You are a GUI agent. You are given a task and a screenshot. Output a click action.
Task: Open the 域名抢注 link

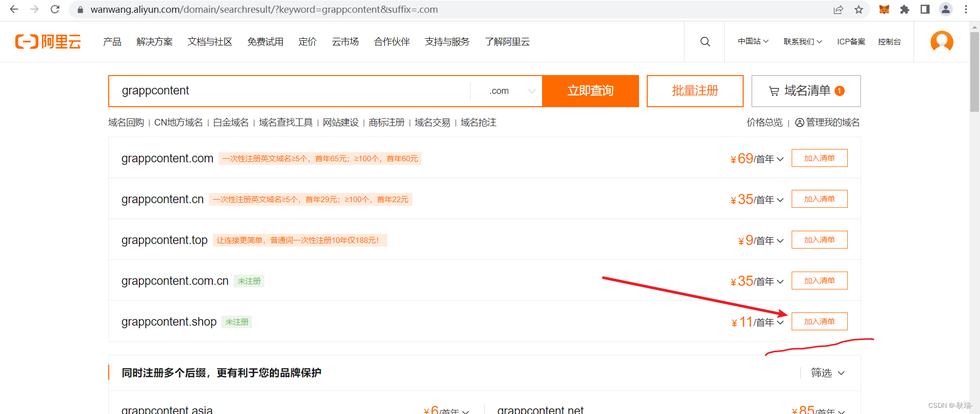tap(478, 123)
